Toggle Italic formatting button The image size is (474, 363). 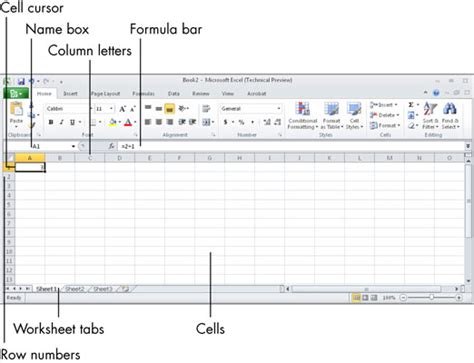(61, 122)
